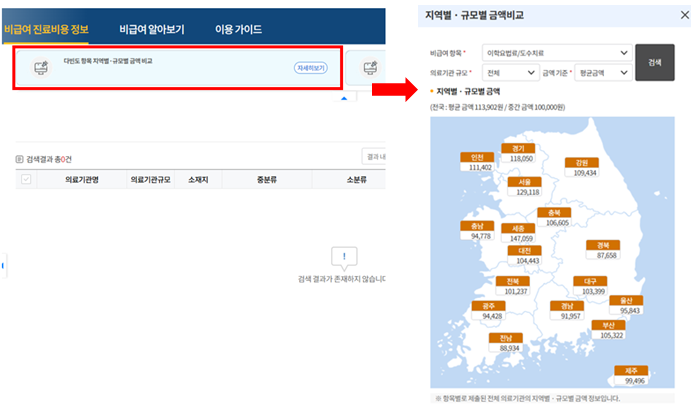The width and height of the screenshot is (691, 407).
Task: Click the printer icon on 다빈도 항목 card
Action: [x=41, y=68]
